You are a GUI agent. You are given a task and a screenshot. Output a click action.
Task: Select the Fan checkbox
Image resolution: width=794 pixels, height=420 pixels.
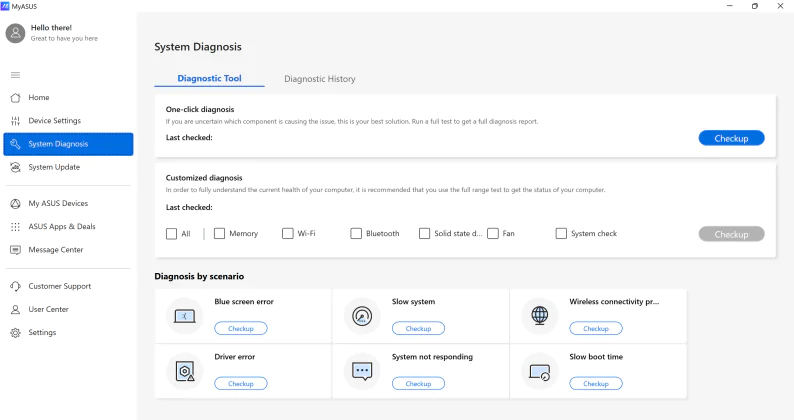click(493, 234)
